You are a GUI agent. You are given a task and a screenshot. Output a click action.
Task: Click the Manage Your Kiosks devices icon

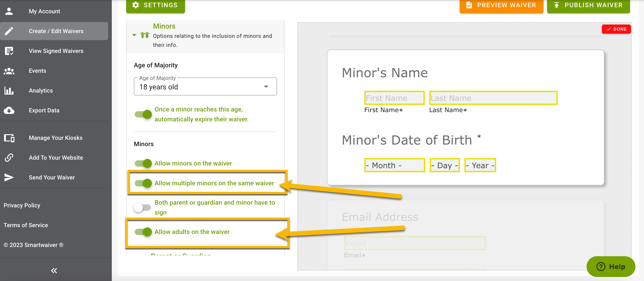[9, 138]
